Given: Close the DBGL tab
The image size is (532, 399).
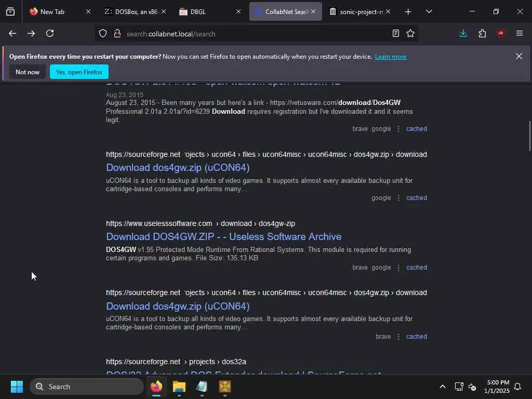Looking at the screenshot, I should click(238, 11).
